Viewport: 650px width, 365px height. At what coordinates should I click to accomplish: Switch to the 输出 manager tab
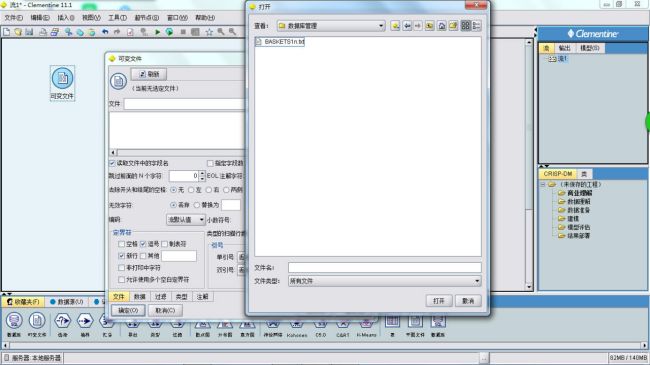point(564,48)
